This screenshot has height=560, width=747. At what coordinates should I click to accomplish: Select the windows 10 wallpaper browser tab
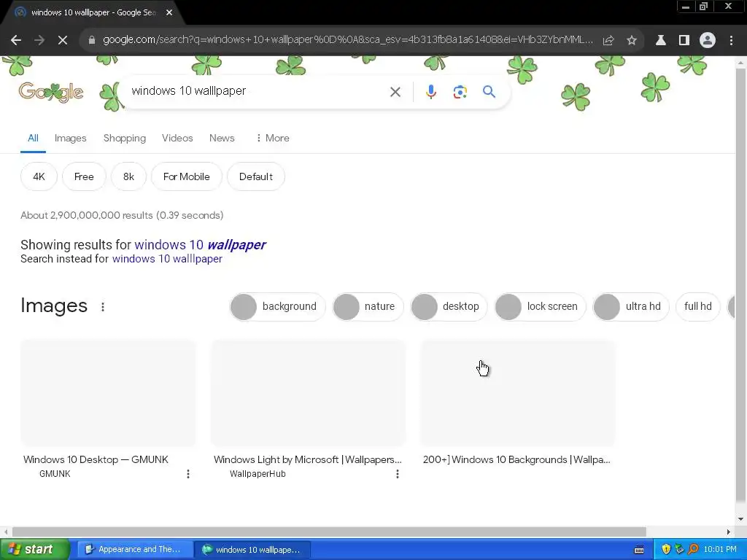click(x=93, y=13)
